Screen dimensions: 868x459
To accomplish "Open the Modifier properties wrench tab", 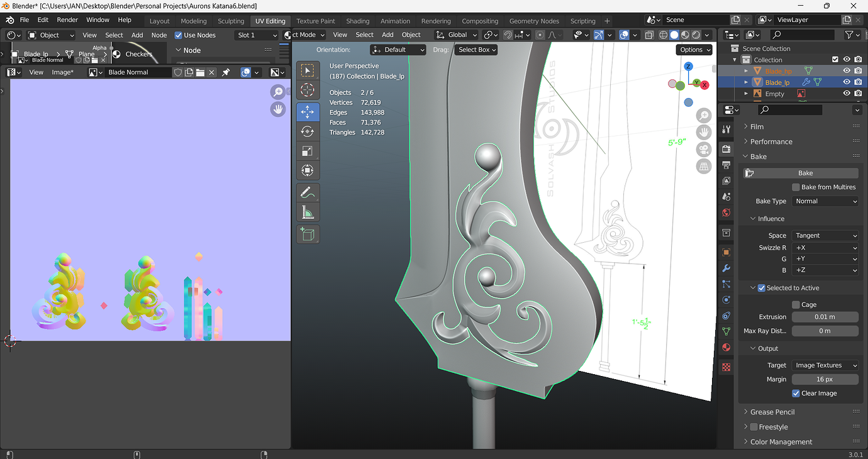I will (x=726, y=268).
